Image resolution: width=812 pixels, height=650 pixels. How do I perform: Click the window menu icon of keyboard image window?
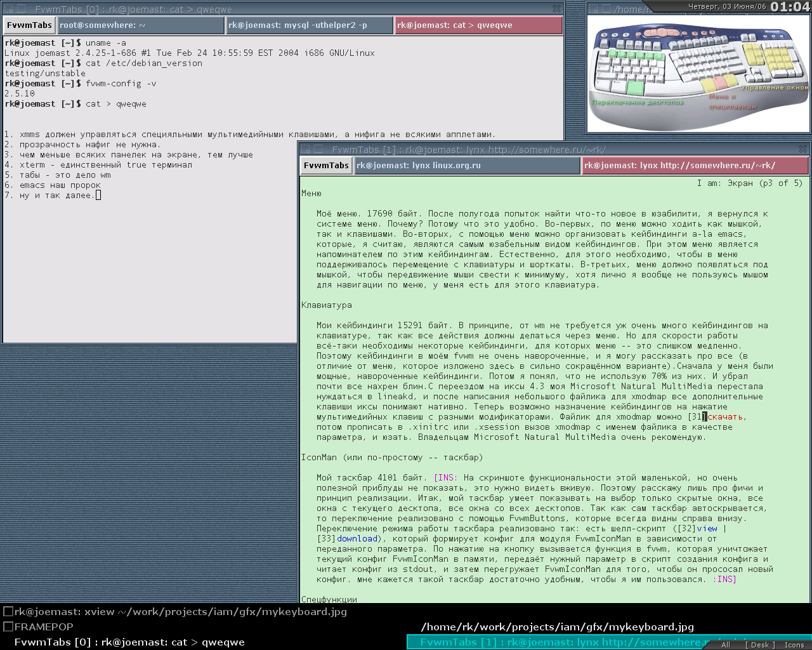(x=593, y=9)
